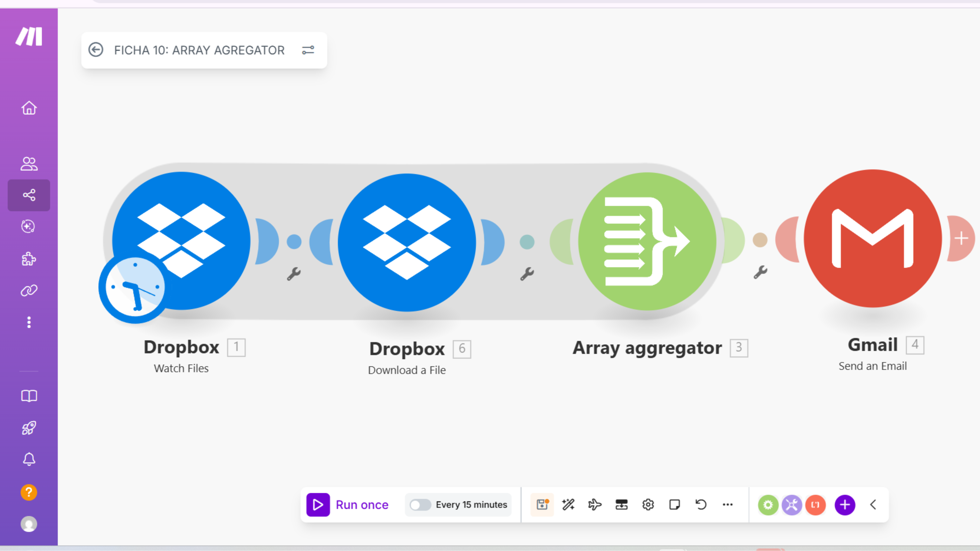Open the Notes sticky note icon

675,505
